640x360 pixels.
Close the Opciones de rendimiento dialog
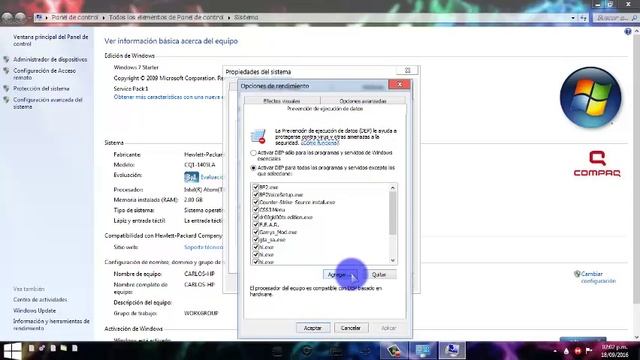(400, 84)
